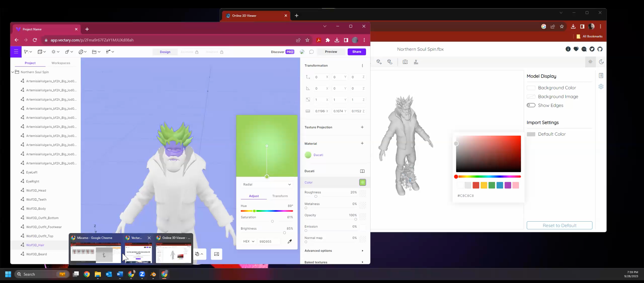Open the Ducati material library book icon
Viewport: 644px width, 283px height.
(x=362, y=171)
